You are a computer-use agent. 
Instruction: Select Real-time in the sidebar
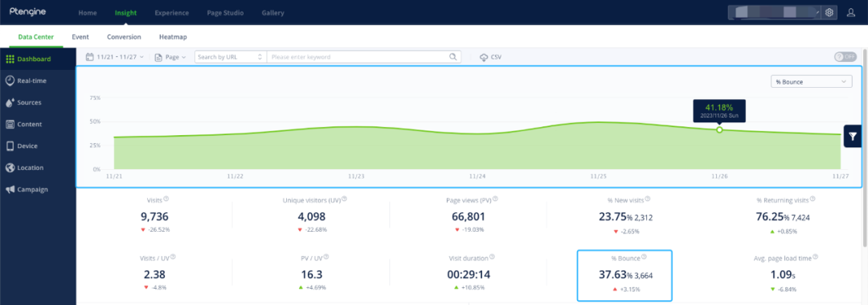(x=38, y=80)
